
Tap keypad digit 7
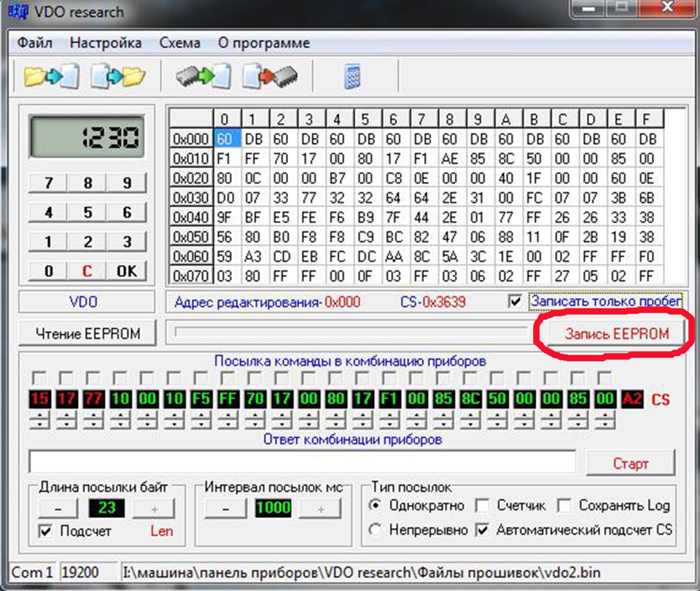(x=48, y=183)
